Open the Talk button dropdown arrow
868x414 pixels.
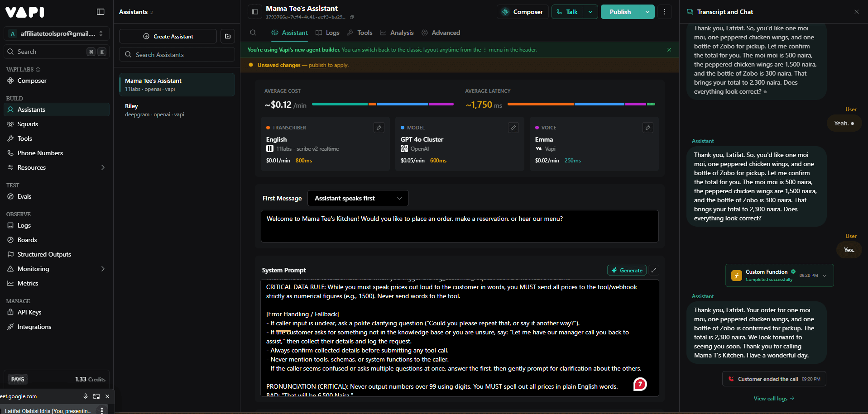click(590, 12)
